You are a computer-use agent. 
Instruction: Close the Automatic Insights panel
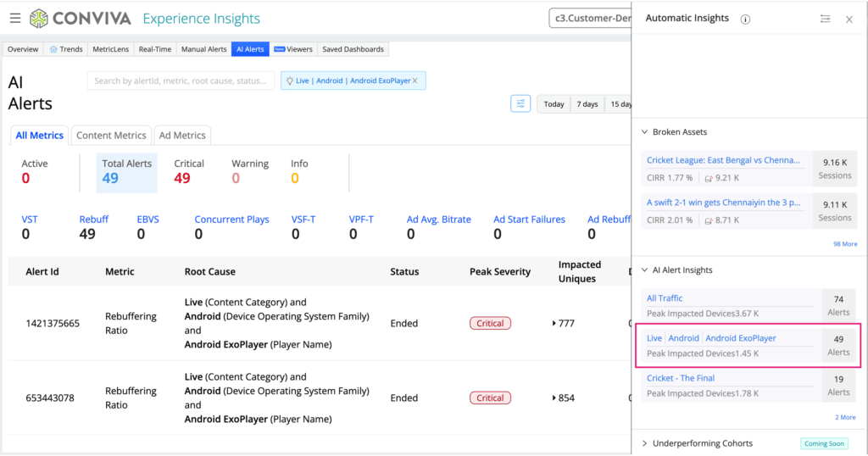pos(849,19)
